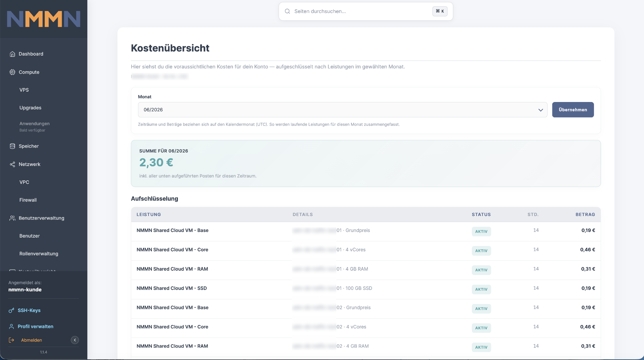
Task: Click the STATUS column header
Action: coord(481,214)
